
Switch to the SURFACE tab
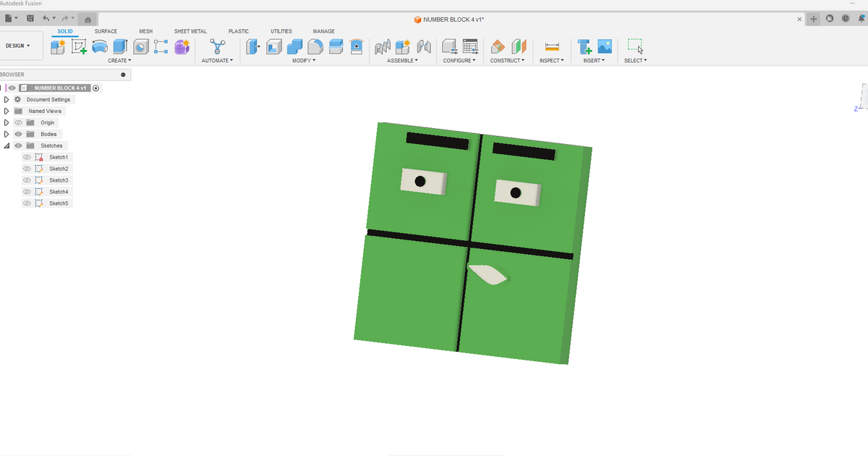[x=106, y=31]
